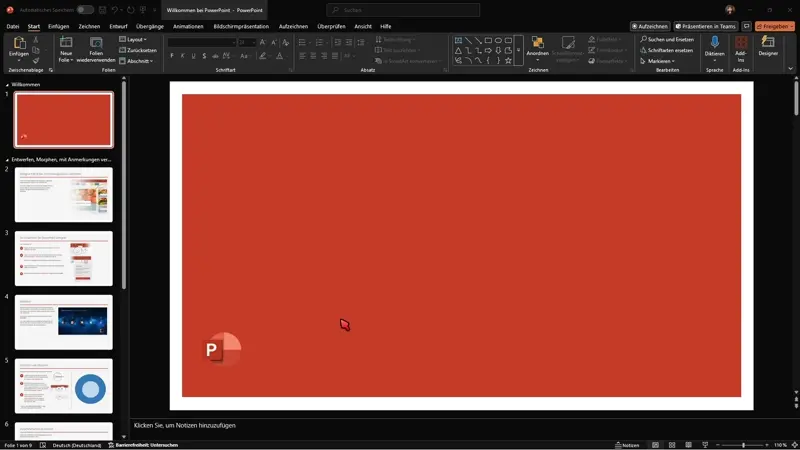Start dictation with the Diktieren icon
The height and width of the screenshot is (450, 800).
[714, 44]
